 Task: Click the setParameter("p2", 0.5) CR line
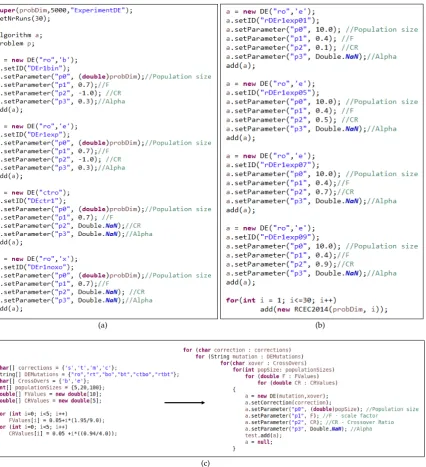pos(292,120)
